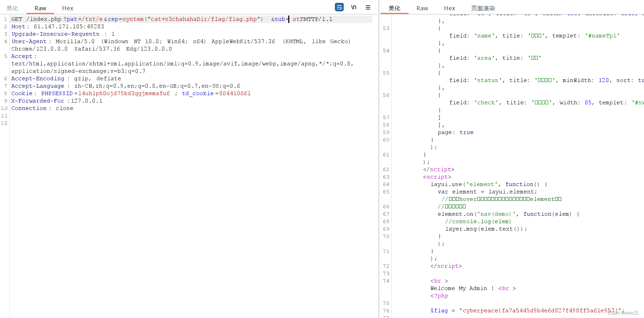Click the PHPSESSID cookie value
The height and width of the screenshot is (318, 644).
(x=124, y=93)
